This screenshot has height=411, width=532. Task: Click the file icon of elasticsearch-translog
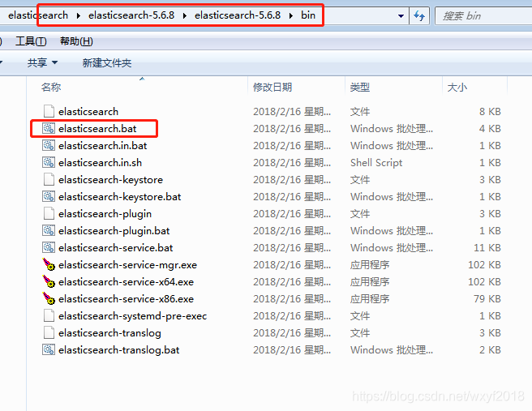tap(49, 332)
